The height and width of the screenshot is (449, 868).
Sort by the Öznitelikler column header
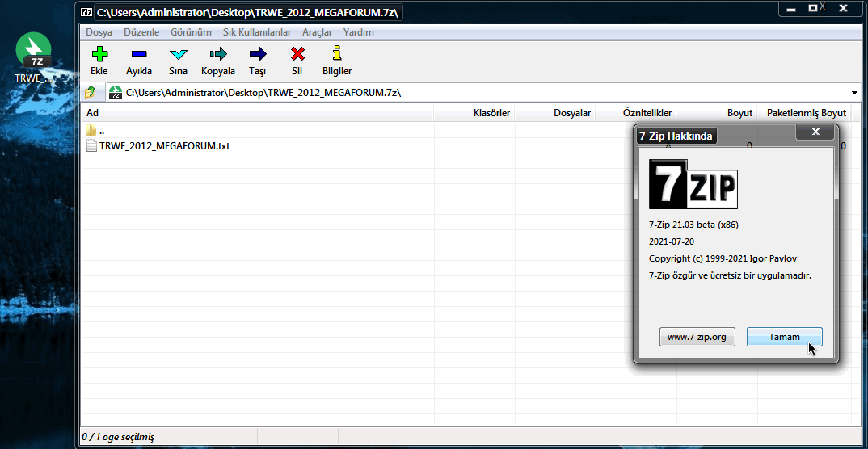[x=636, y=113]
